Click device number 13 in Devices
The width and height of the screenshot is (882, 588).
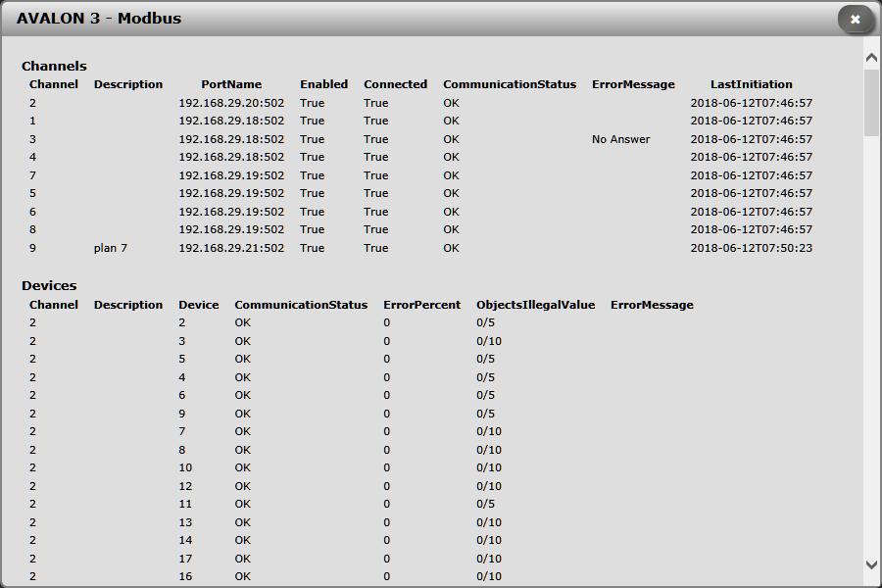185,522
